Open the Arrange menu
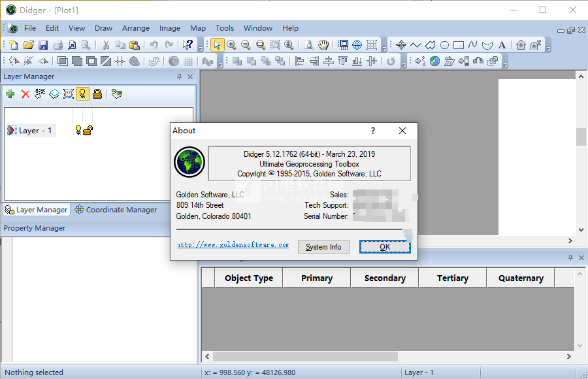Screen dimensions: 588x379 coord(136,28)
